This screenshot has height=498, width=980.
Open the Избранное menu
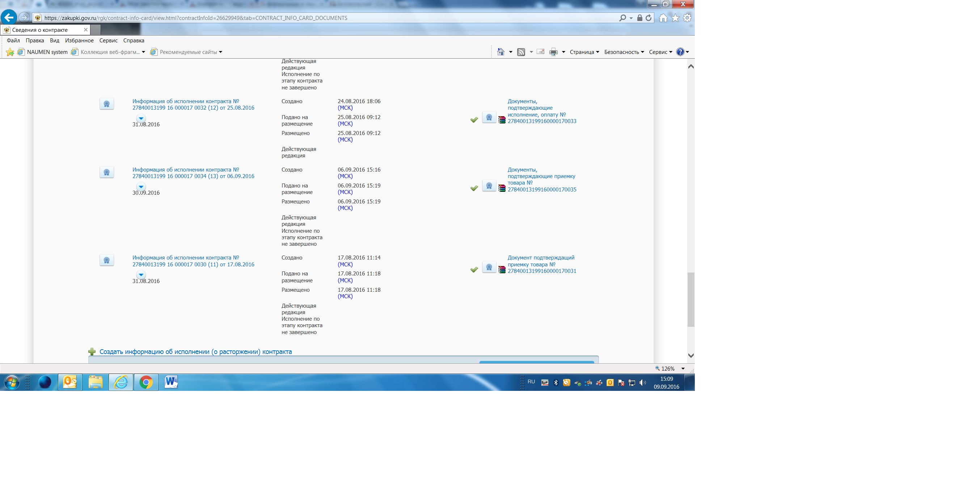point(79,40)
